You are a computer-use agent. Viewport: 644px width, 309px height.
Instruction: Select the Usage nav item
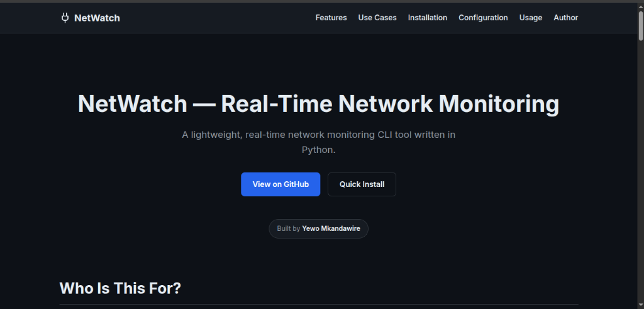click(531, 18)
